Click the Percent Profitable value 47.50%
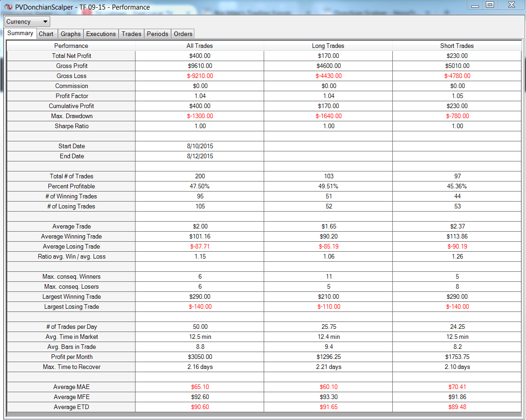Image resolution: width=526 pixels, height=420 pixels. (x=200, y=186)
